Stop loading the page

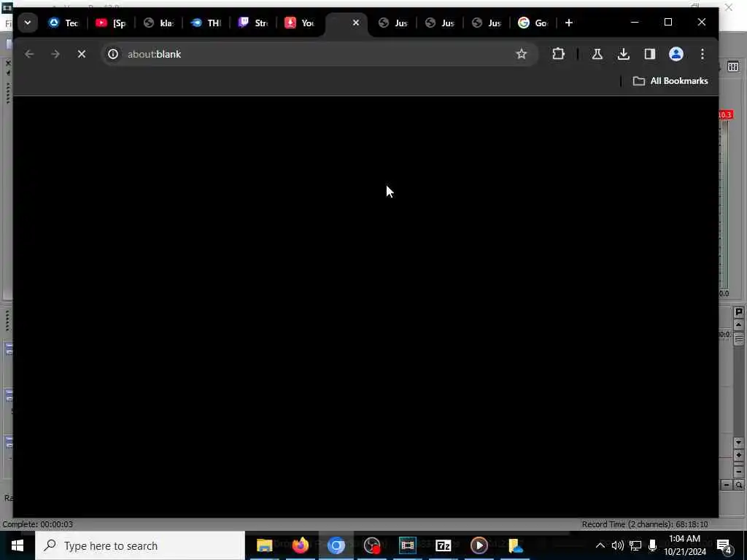(82, 54)
